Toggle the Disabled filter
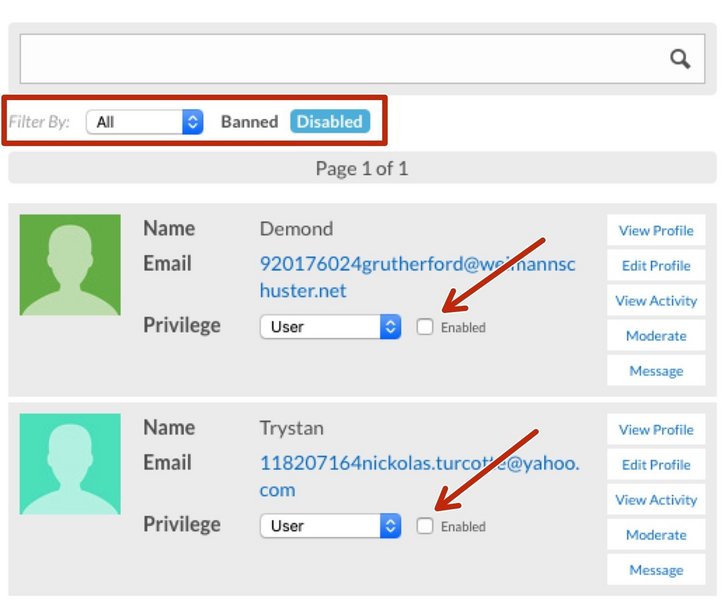This screenshot has width=728, height=600. point(329,122)
